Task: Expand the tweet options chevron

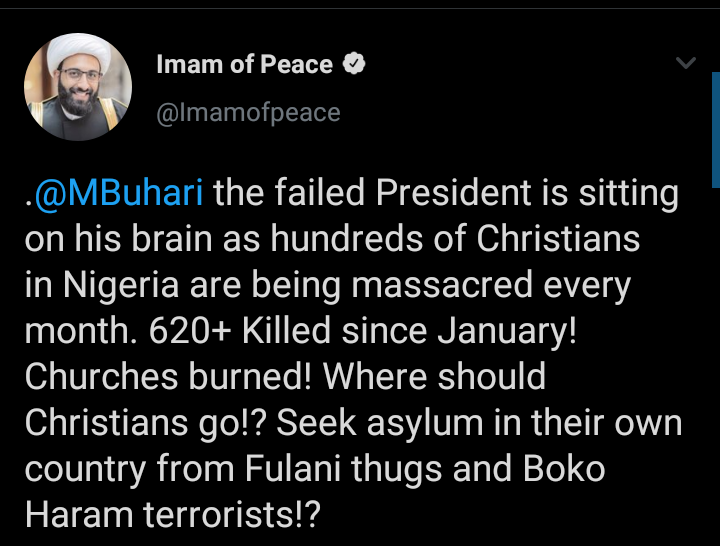Action: 686,64
